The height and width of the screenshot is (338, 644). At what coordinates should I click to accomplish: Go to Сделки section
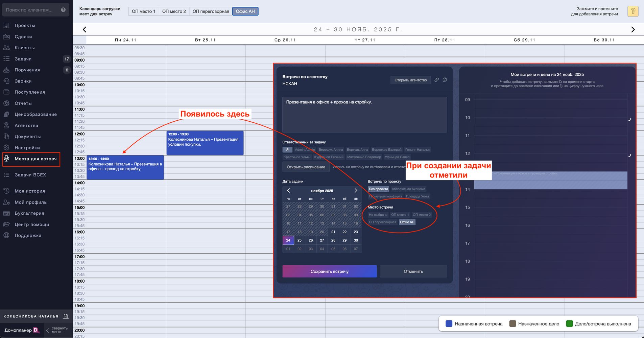click(x=23, y=37)
